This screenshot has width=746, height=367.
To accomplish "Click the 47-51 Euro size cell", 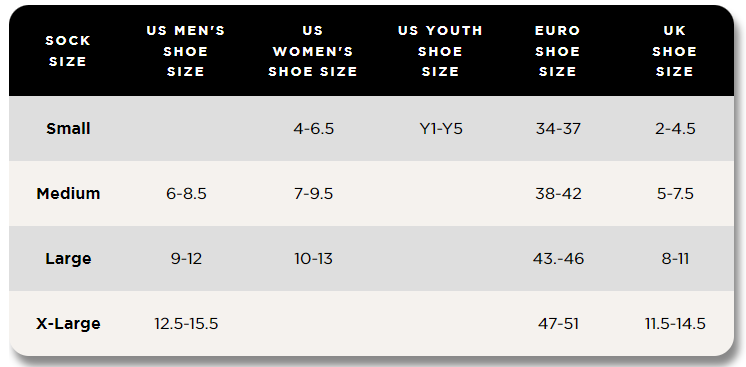I will pos(558,324).
